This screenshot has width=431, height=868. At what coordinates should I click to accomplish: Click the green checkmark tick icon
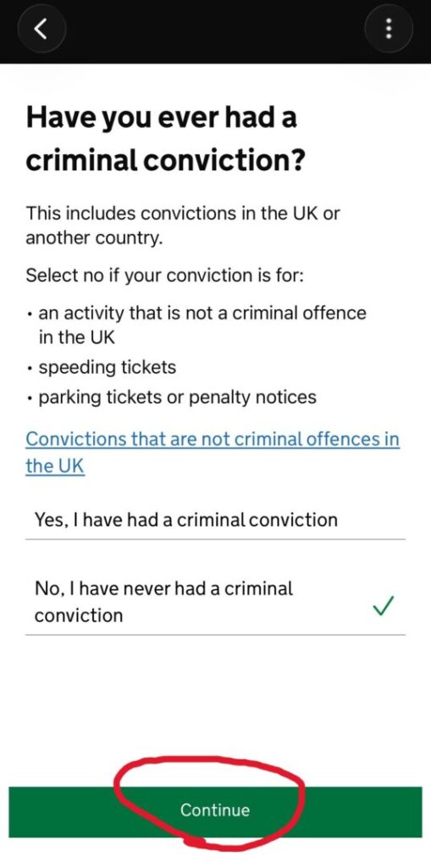(x=384, y=607)
